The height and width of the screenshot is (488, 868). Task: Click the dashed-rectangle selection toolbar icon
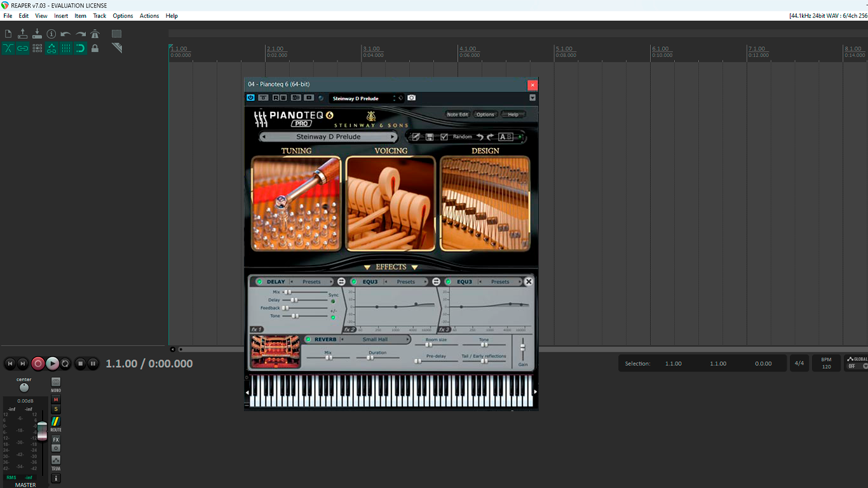coord(117,34)
